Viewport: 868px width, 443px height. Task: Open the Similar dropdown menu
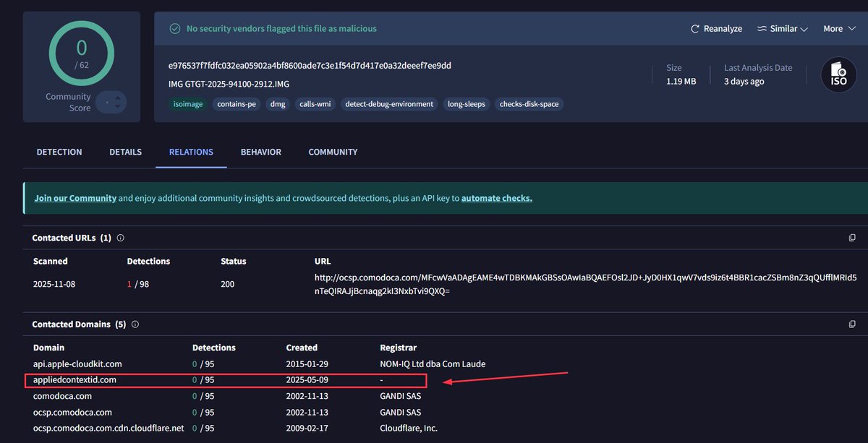(x=782, y=29)
